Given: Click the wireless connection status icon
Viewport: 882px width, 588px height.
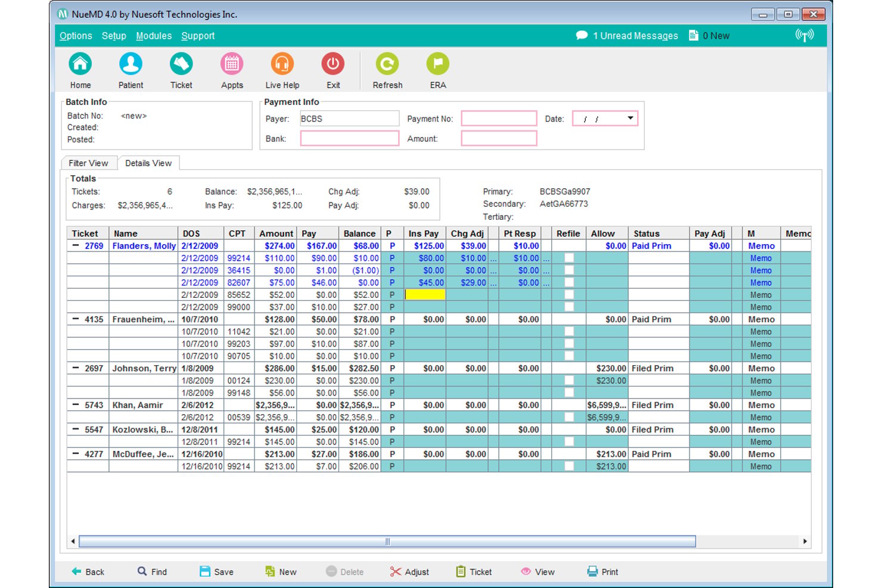Looking at the screenshot, I should [805, 35].
